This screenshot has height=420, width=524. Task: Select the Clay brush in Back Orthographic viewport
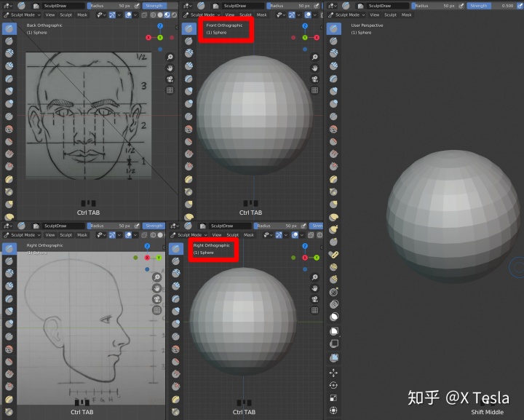click(x=9, y=53)
